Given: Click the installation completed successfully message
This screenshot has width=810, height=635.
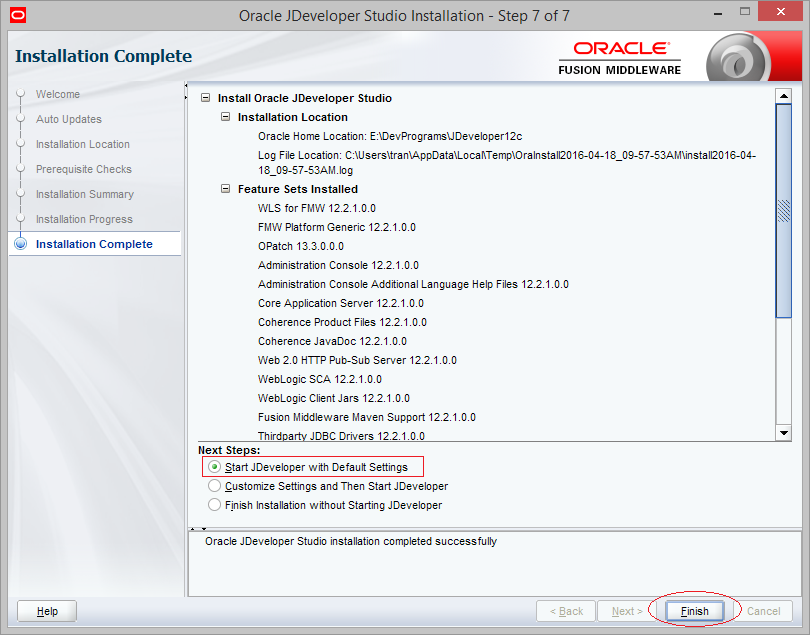Looking at the screenshot, I should point(351,541).
